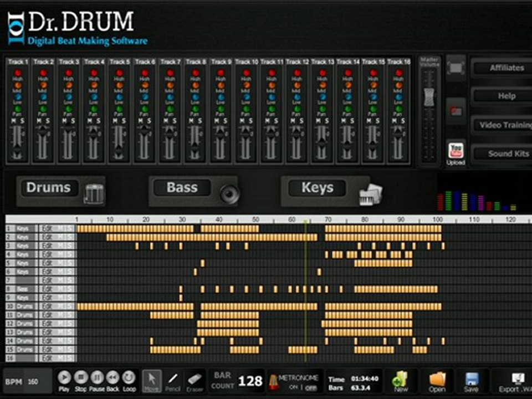Click the keyboard icon beside Keys
Screen dimensions: 532x399
371,195
